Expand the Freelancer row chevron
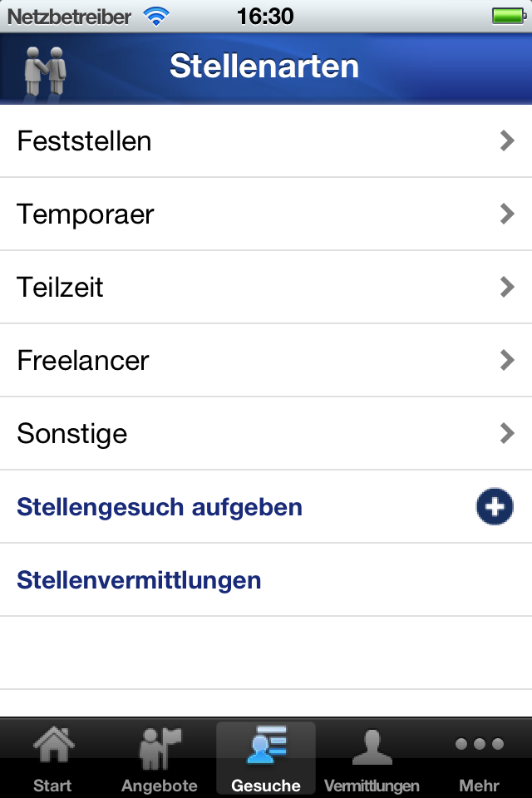 tap(506, 360)
